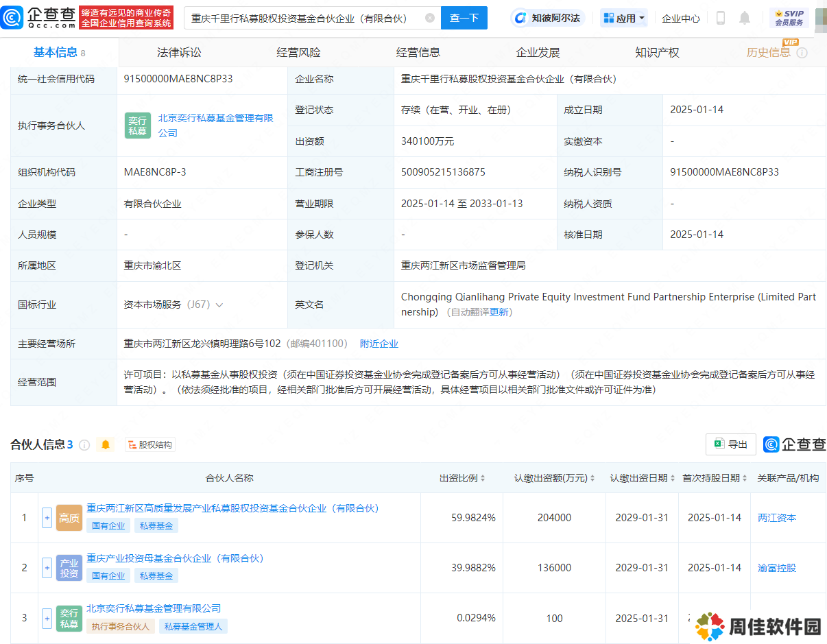
Task: Click the 私募基金 tag in row 2
Action: click(156, 575)
